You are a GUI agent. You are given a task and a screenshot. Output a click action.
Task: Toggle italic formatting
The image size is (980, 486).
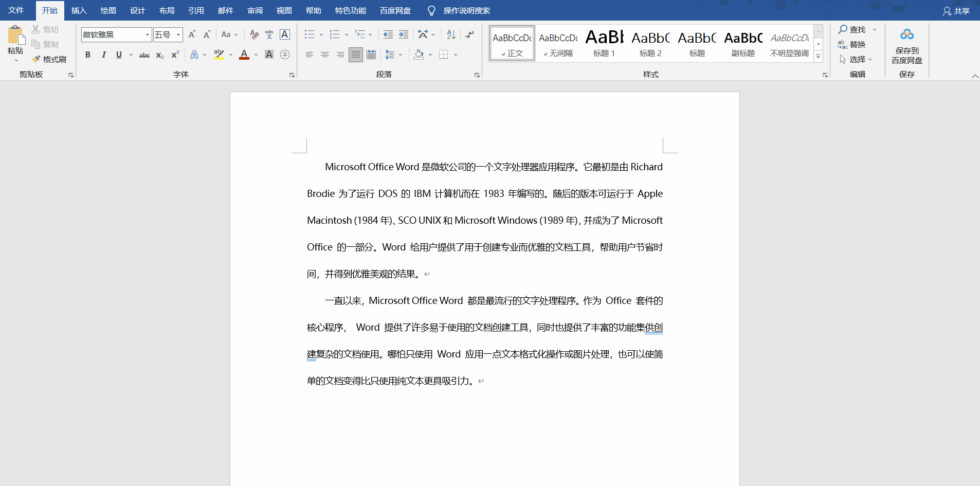103,55
